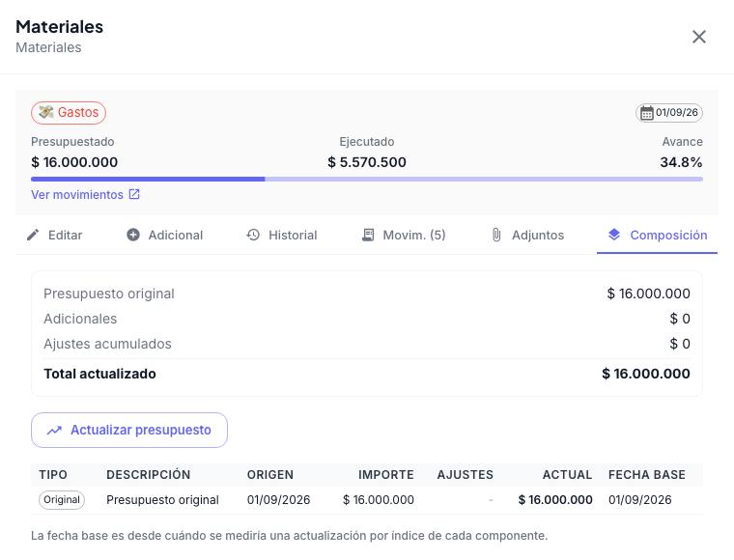This screenshot has height=560, width=734.
Task: Click the receipt icon for Movim.
Action: click(368, 235)
